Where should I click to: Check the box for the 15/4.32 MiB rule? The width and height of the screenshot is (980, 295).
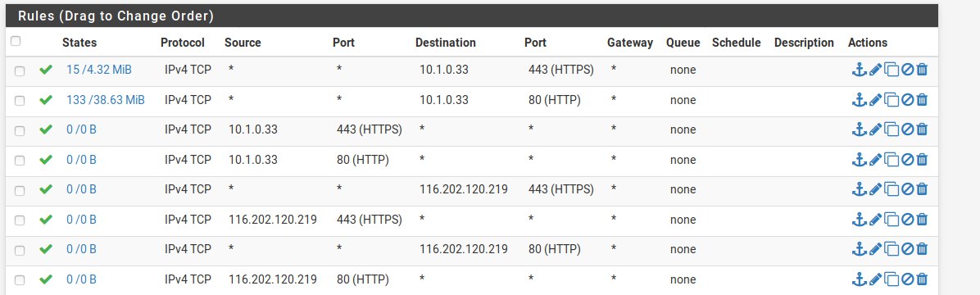point(20,70)
